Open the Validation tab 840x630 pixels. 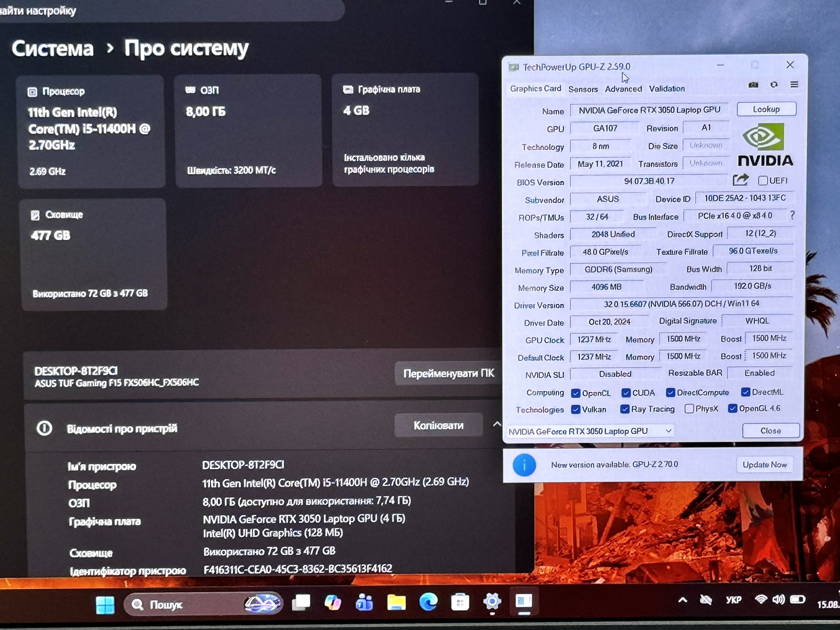point(667,89)
